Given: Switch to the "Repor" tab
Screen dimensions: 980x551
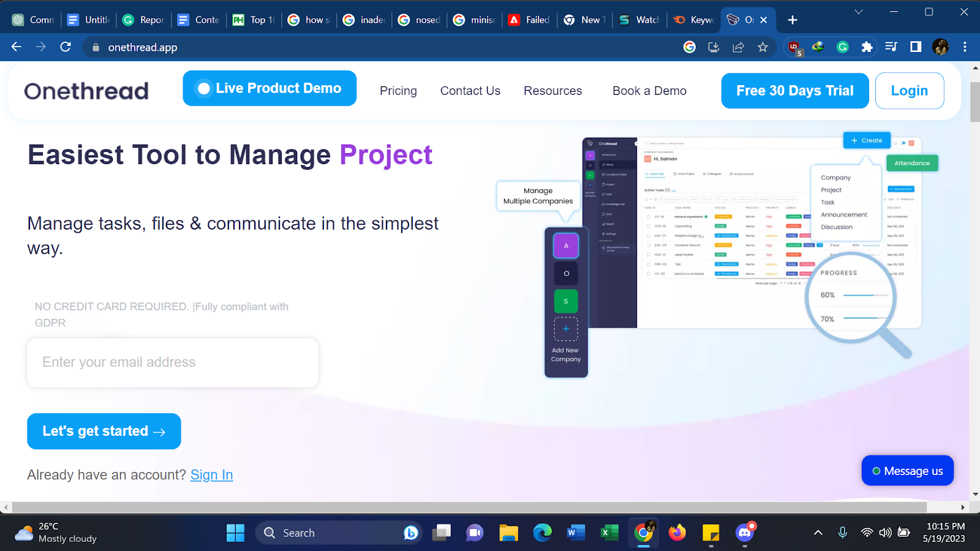Looking at the screenshot, I should click(144, 20).
